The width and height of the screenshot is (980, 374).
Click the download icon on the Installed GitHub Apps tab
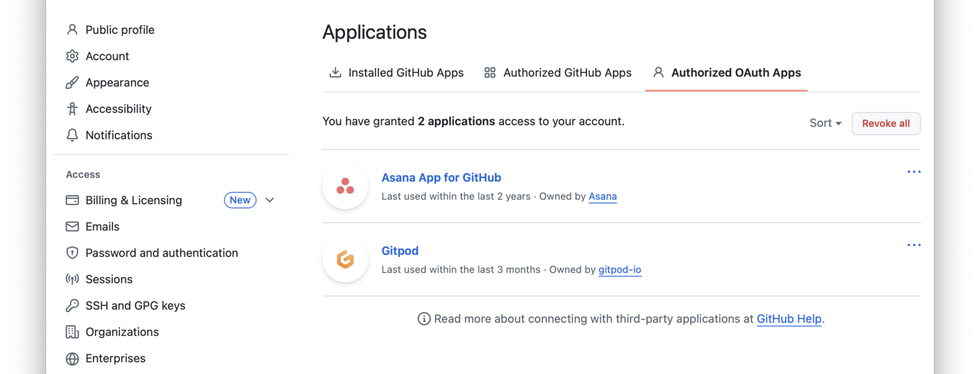pyautogui.click(x=335, y=72)
